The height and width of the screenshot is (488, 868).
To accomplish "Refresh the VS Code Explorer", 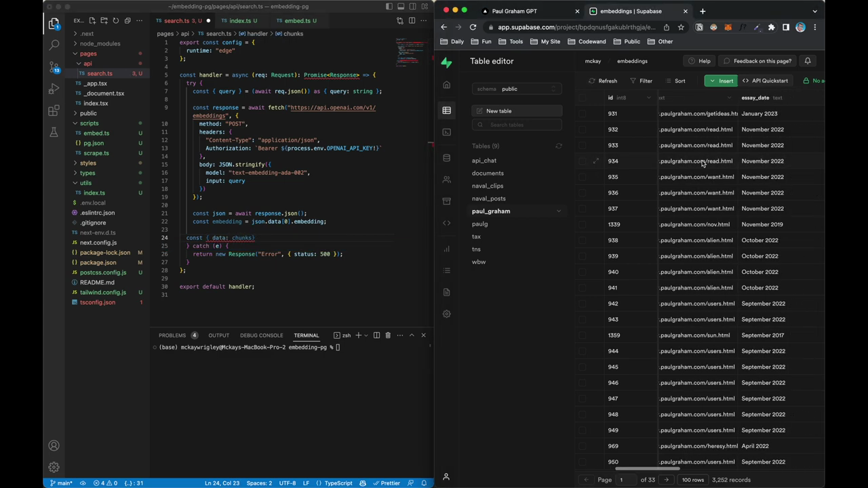I will pos(116,21).
